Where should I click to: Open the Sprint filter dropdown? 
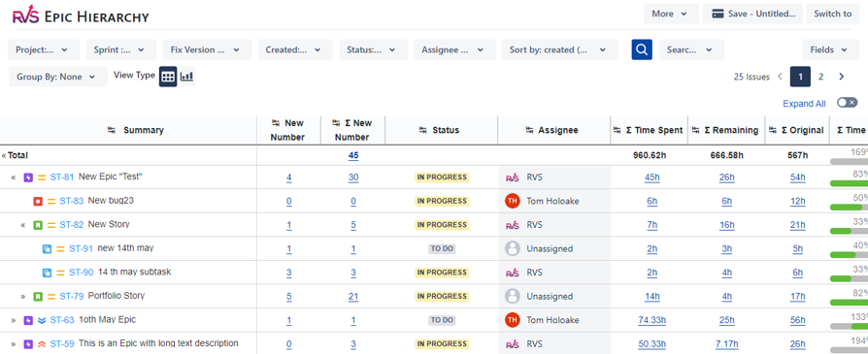pos(121,49)
